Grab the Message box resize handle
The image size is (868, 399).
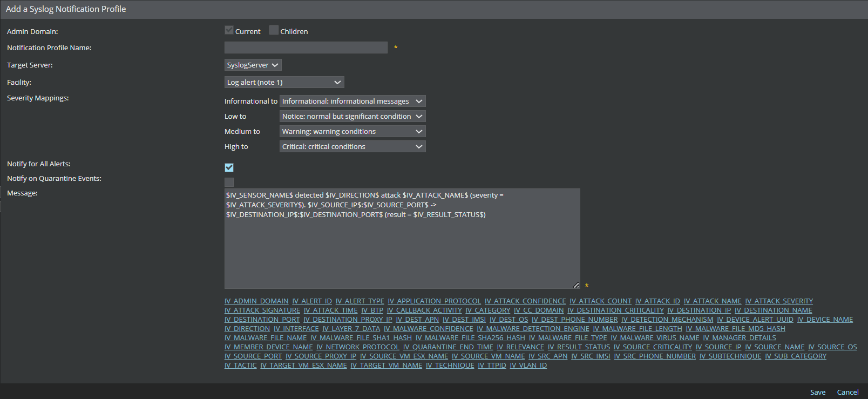pyautogui.click(x=576, y=285)
